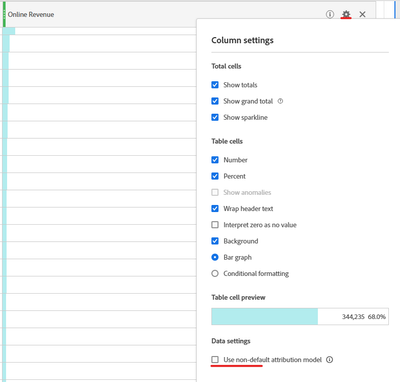Select the Bar graph radio button

point(215,257)
